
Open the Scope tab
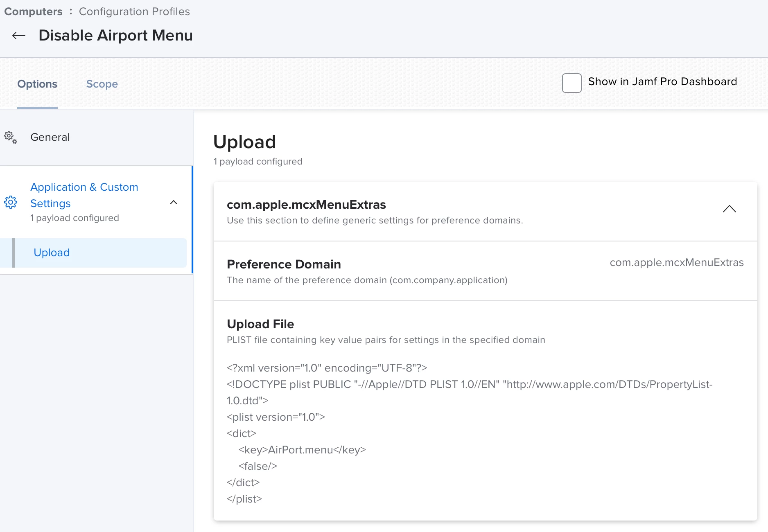[x=102, y=84]
